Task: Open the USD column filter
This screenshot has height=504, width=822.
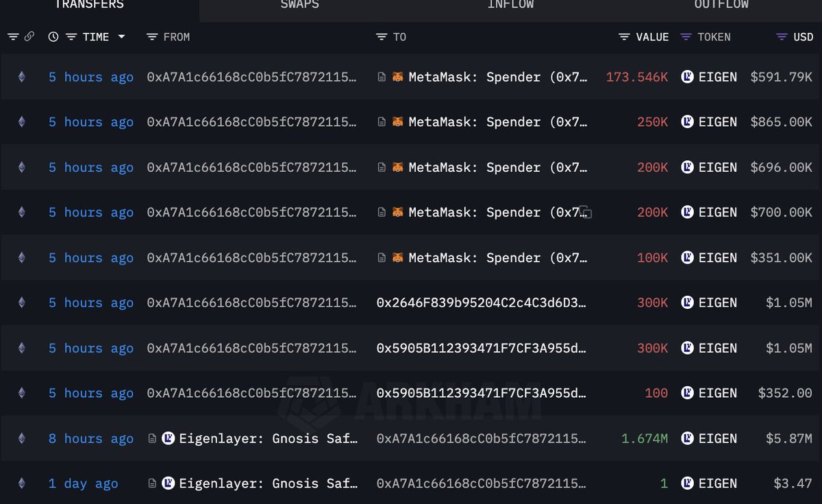Action: 782,37
